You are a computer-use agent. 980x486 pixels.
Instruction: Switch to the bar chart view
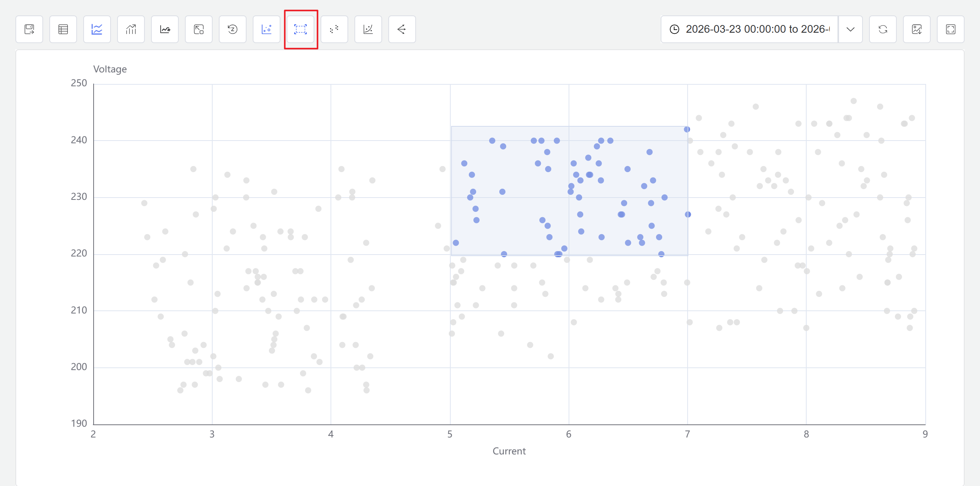pyautogui.click(x=131, y=29)
